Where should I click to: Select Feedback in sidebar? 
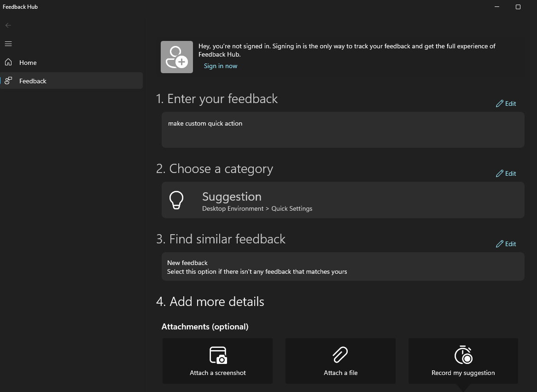(x=71, y=81)
